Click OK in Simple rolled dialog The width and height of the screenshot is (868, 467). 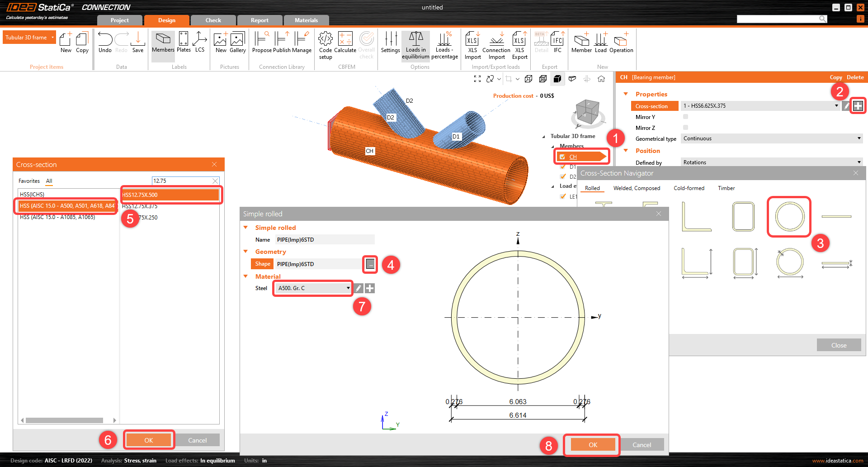(592, 445)
